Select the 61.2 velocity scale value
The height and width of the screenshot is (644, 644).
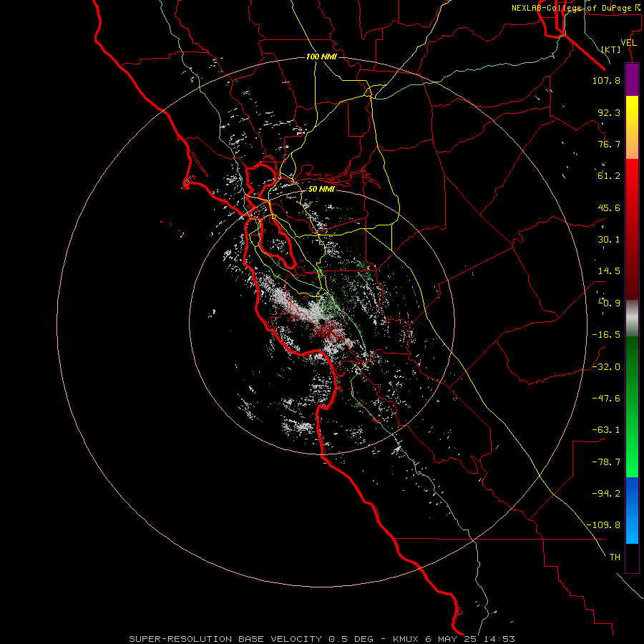pos(609,176)
